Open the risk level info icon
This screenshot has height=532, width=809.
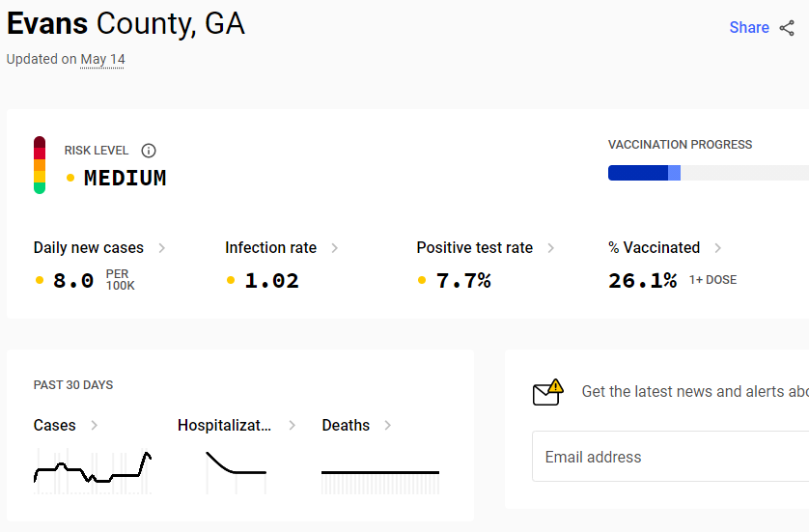149,151
